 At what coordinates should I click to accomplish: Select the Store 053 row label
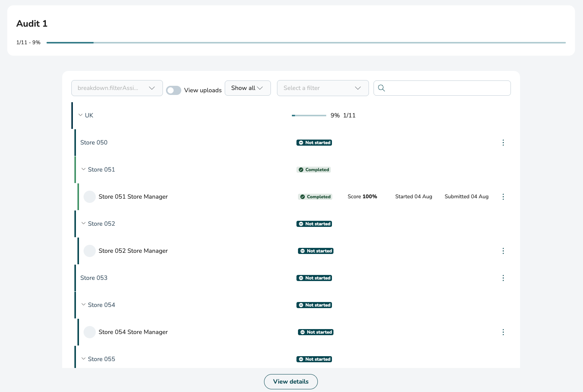pos(94,278)
